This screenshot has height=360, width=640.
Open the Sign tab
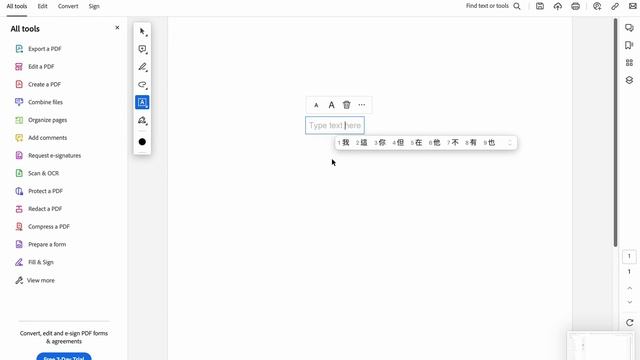[x=94, y=6]
